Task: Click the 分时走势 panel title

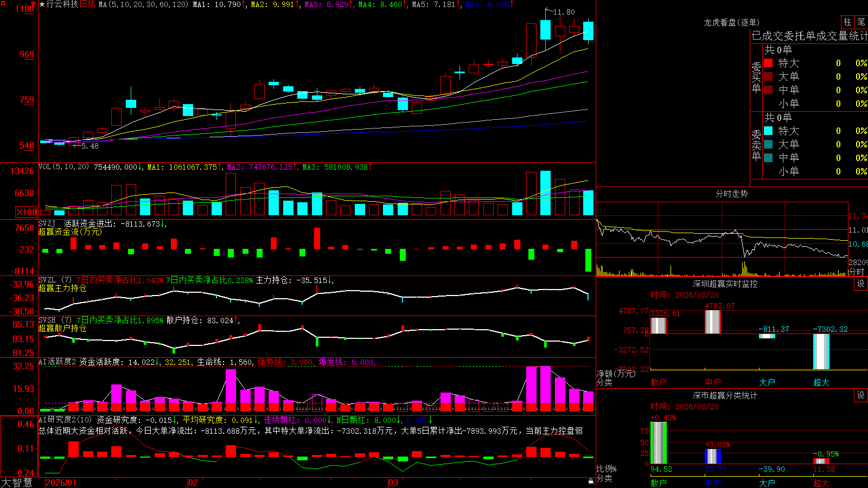Action: pos(731,194)
